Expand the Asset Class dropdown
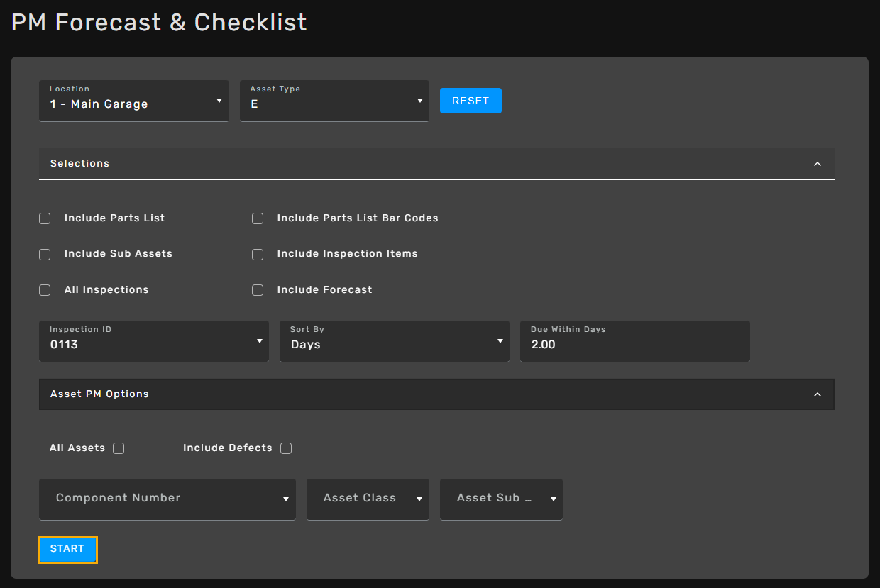 pos(368,499)
